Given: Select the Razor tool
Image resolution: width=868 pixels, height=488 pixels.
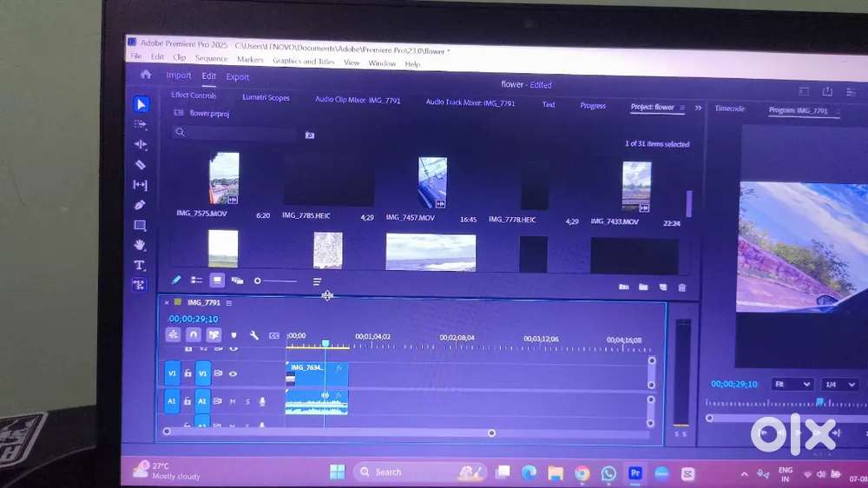Looking at the screenshot, I should point(141,165).
